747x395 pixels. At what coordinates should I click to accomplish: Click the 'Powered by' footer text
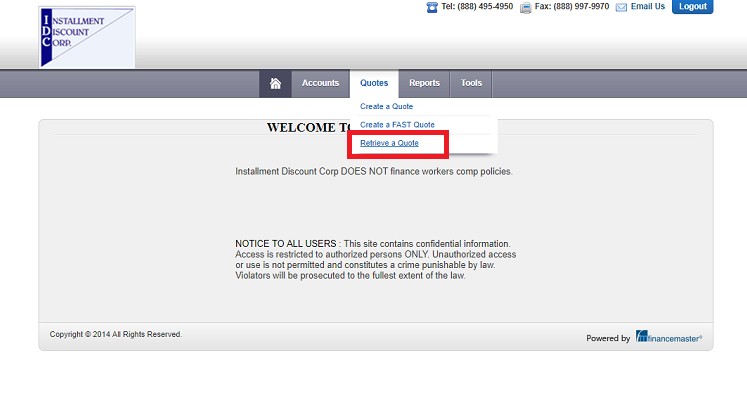point(608,338)
